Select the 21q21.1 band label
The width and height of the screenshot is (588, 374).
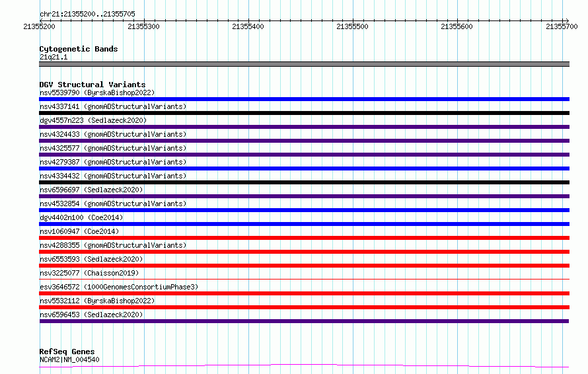click(x=54, y=57)
